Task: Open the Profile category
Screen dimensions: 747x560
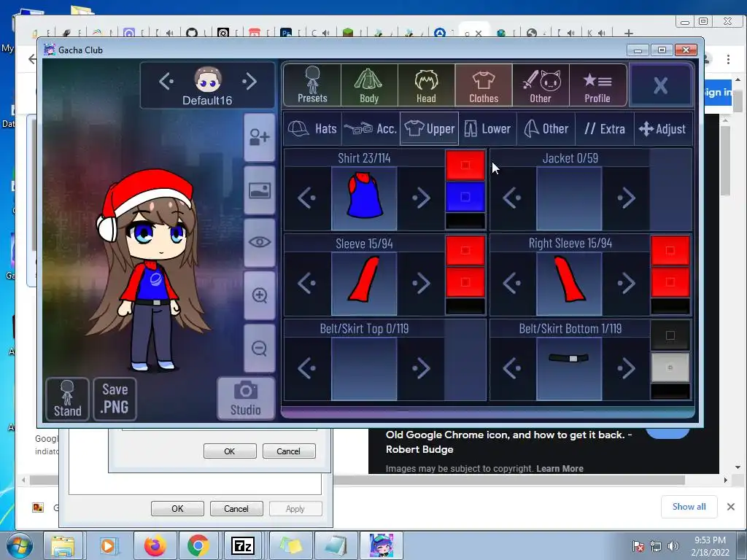Action: coord(597,85)
